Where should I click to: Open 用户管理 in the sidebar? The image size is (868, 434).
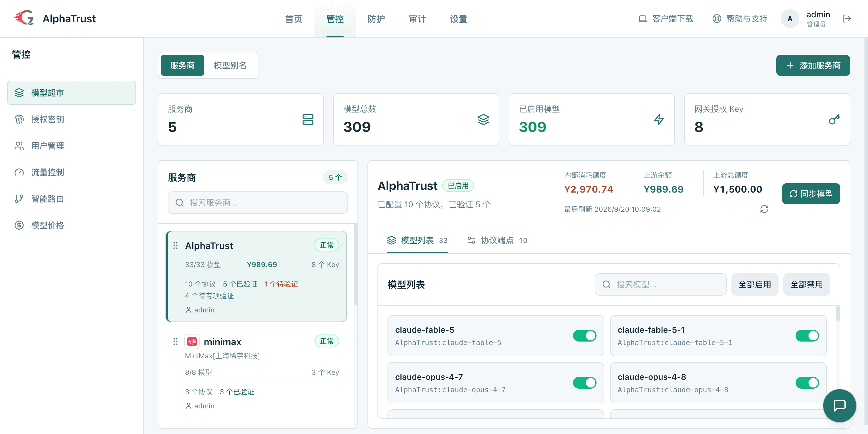click(x=72, y=145)
